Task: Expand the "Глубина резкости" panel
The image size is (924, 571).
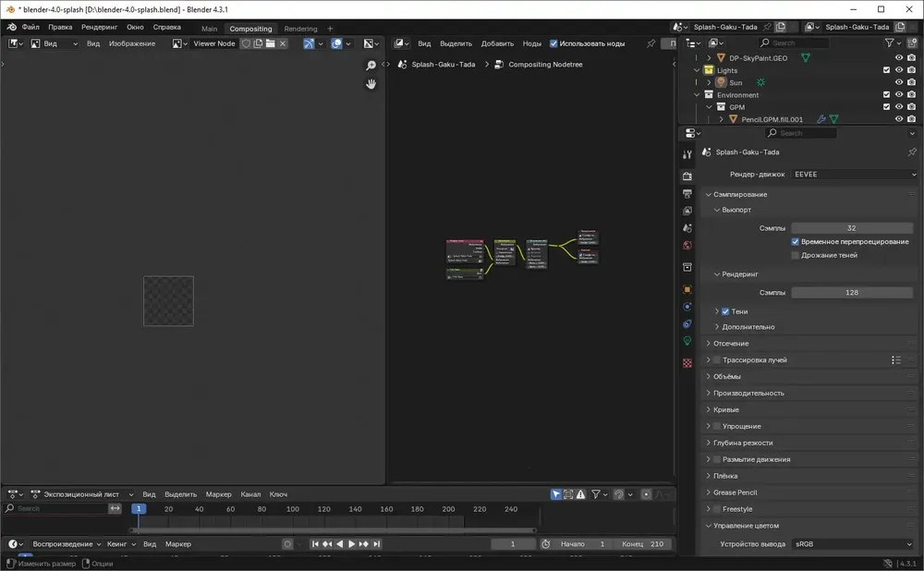Action: (744, 443)
